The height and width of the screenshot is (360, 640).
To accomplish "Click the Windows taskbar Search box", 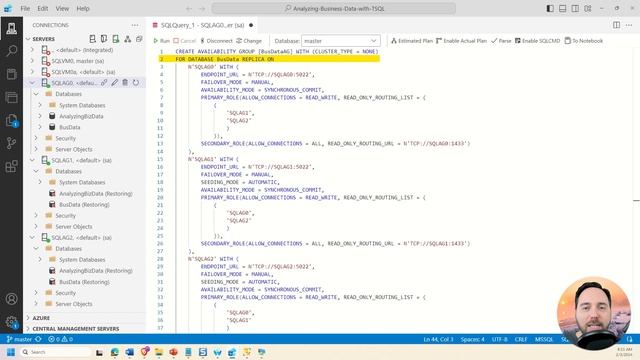I will [x=55, y=352].
